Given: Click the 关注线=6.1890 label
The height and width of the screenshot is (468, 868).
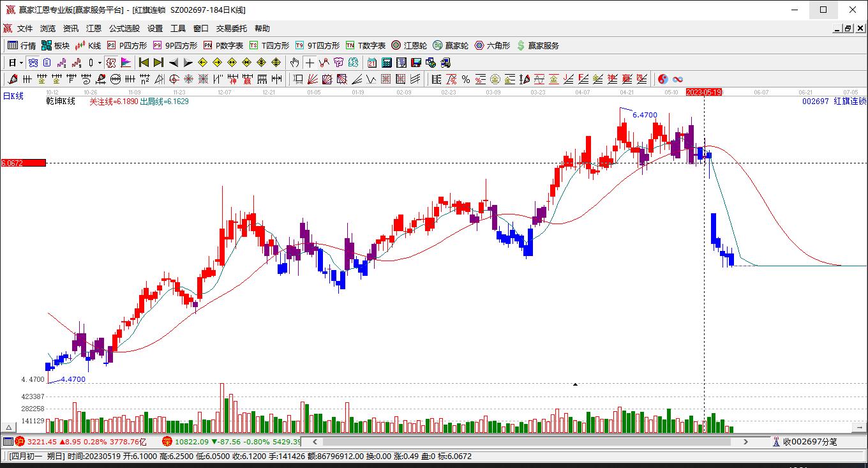Looking at the screenshot, I should point(114,101).
